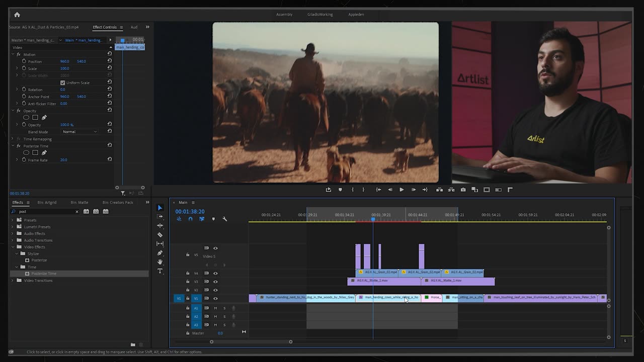Click the man_herding_cows clip on V1
Viewport: 644px width, 362px height.
[388, 298]
